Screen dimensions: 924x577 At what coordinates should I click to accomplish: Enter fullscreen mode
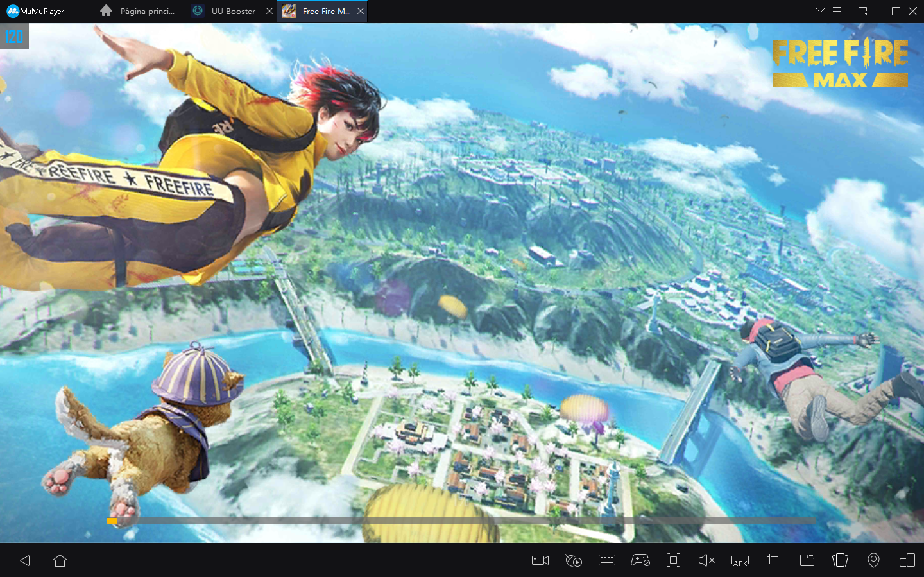(x=673, y=560)
